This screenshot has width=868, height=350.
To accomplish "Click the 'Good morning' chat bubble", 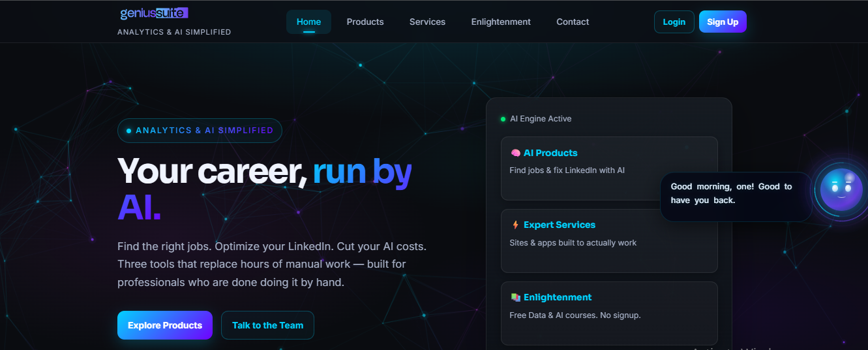I will pyautogui.click(x=736, y=197).
